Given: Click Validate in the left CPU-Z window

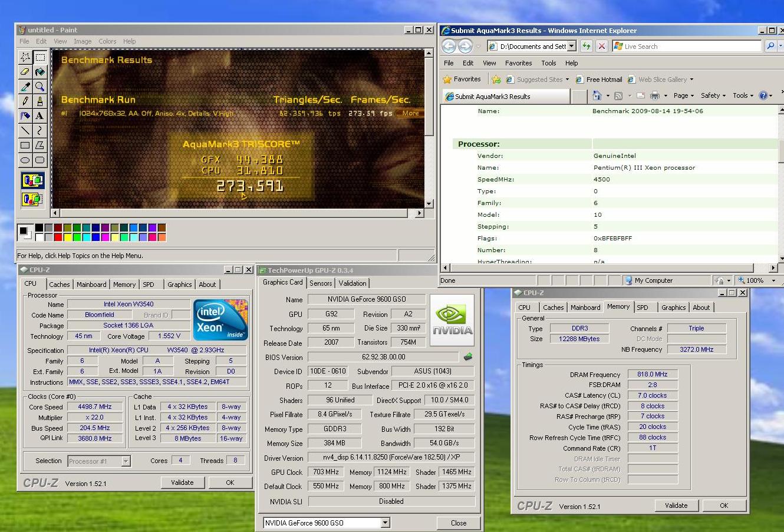Looking at the screenshot, I should pos(182,483).
